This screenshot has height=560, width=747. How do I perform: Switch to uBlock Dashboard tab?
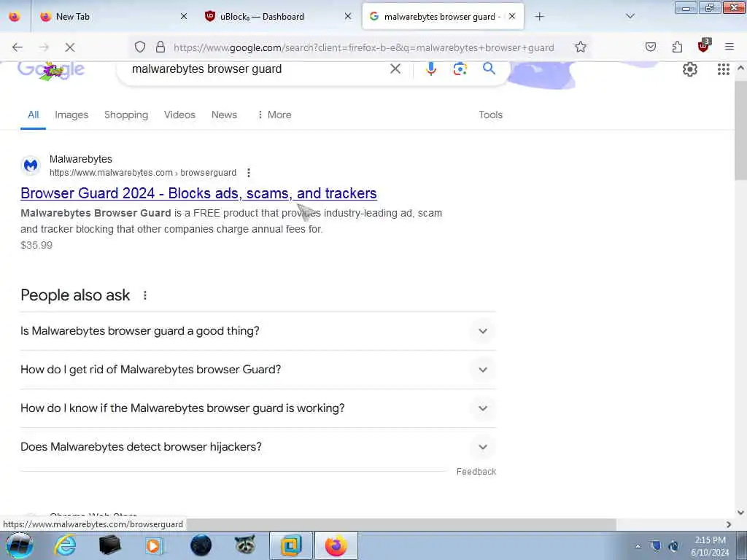click(x=278, y=17)
